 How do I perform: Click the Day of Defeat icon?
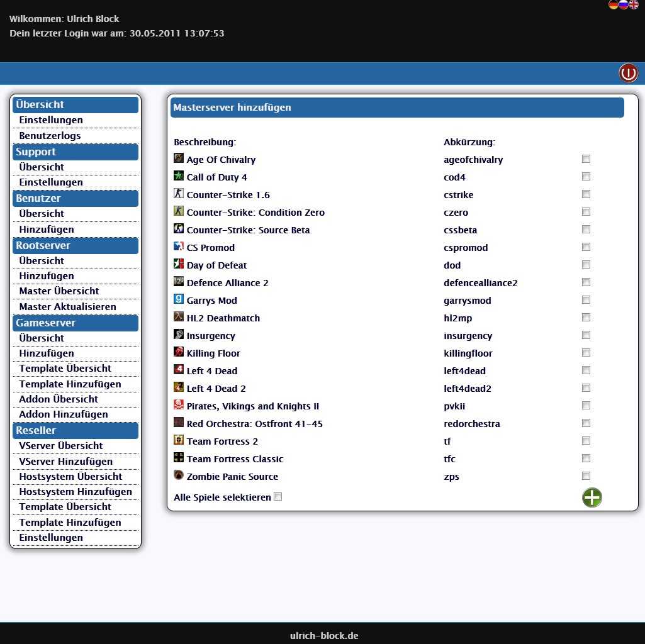click(179, 264)
